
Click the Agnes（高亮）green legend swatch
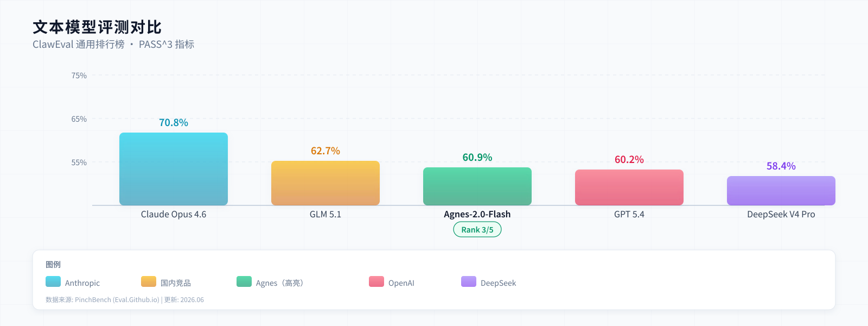point(244,281)
